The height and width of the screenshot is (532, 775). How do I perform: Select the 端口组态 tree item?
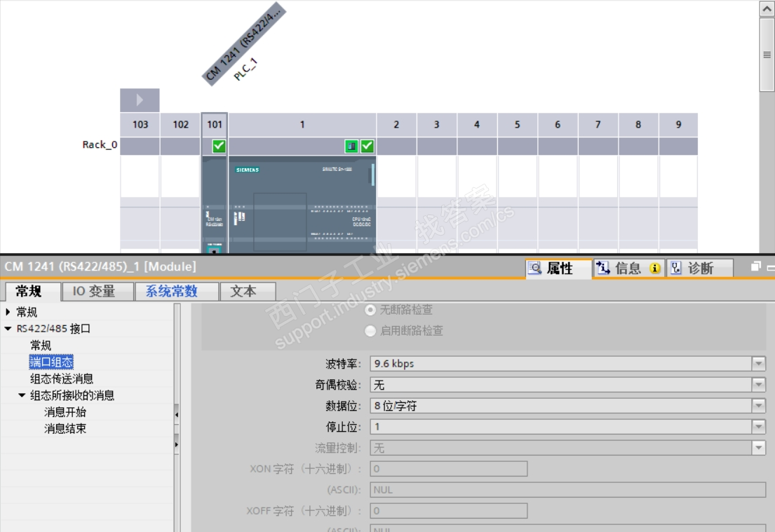[x=51, y=362]
